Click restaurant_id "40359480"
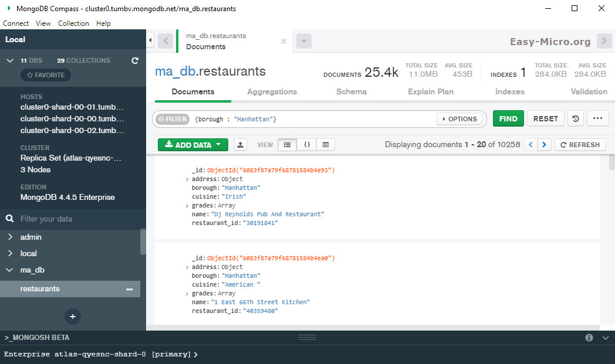 [261, 311]
